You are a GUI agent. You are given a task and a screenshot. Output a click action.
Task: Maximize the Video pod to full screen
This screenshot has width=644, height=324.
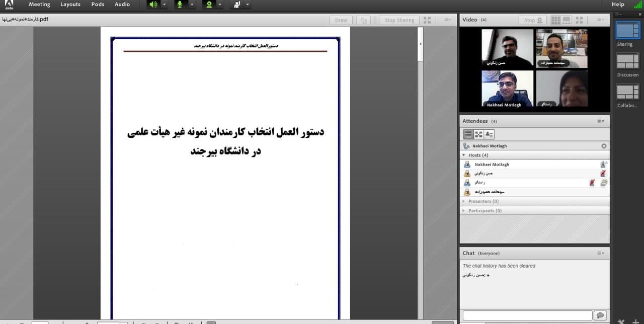[580, 20]
